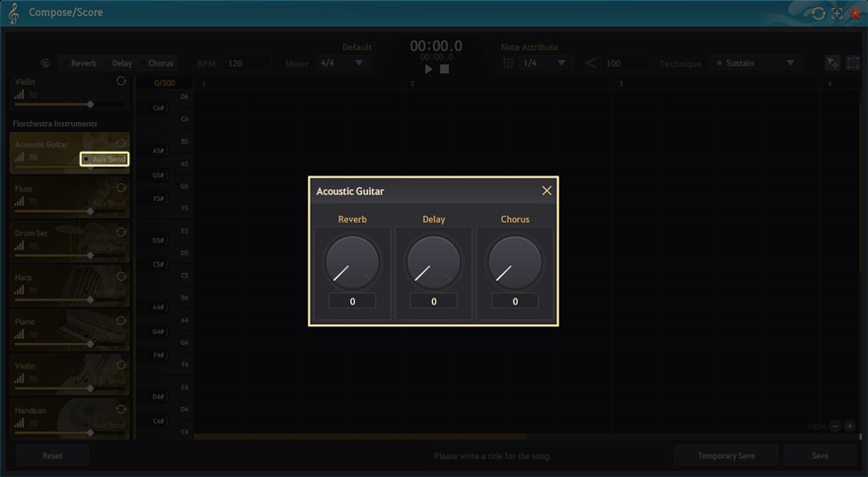Click the Delay knob in Acoustic Guitar dialog
Image resolution: width=868 pixels, height=477 pixels.
433,262
